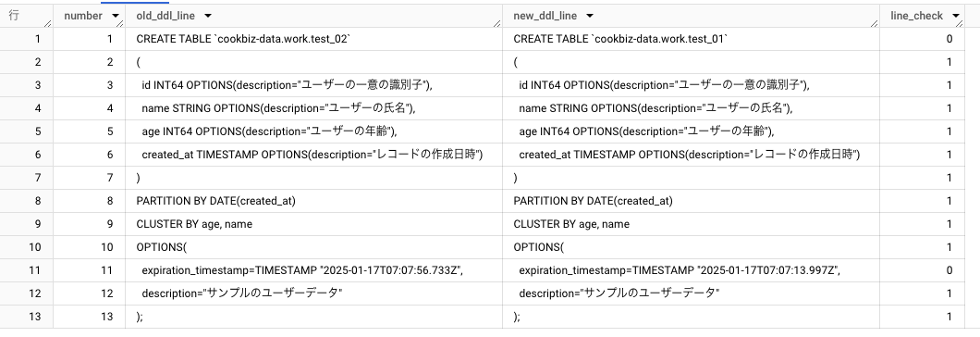Select old OPTIONS( cell in row 10
This screenshot has height=337, width=980.
tap(313, 247)
